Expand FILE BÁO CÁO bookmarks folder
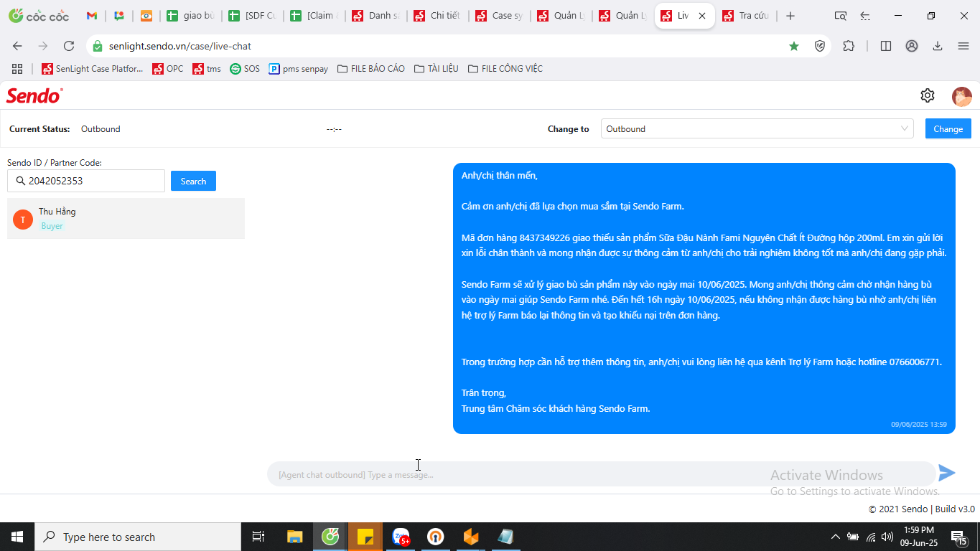The image size is (980, 551). tap(370, 69)
